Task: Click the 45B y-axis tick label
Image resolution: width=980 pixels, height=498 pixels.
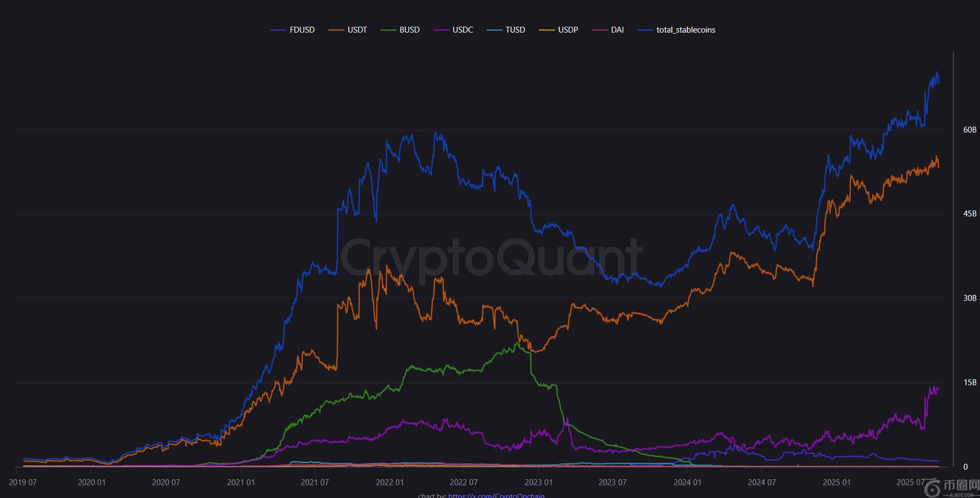Action: tap(969, 214)
